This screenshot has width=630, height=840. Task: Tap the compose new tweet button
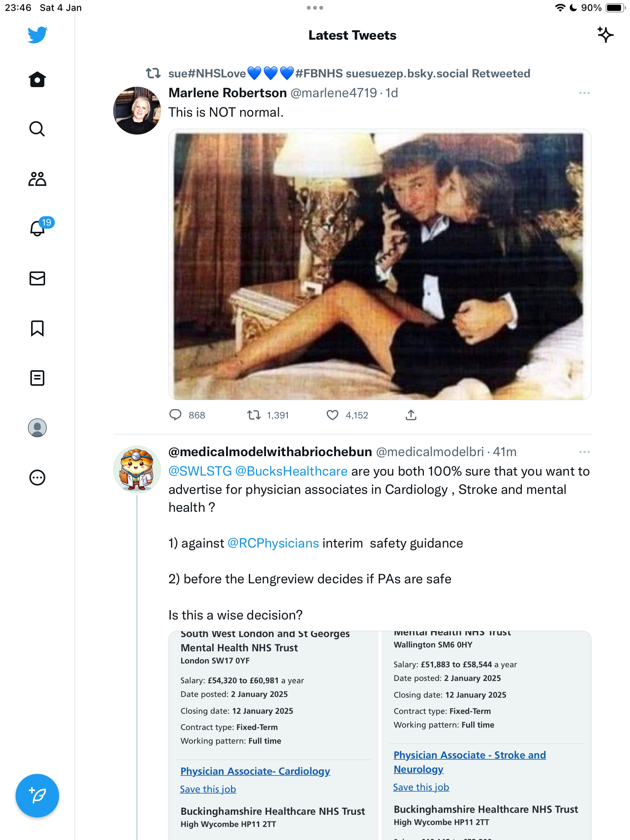pos(37,796)
